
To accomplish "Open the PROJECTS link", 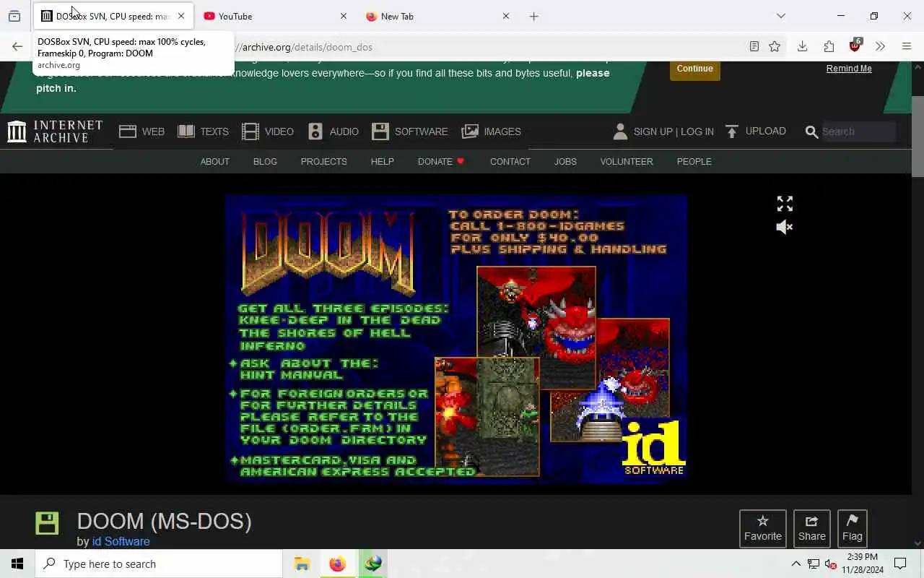I will [324, 161].
